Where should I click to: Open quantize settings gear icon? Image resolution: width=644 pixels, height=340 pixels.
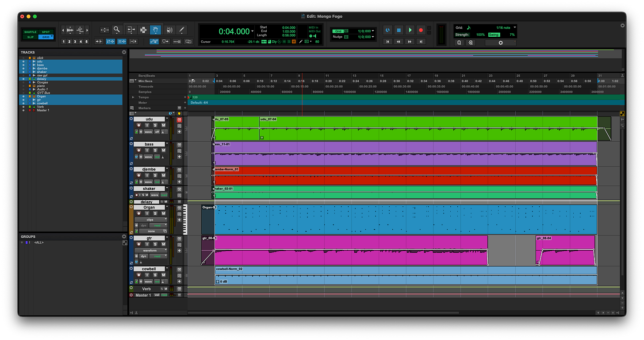[501, 43]
